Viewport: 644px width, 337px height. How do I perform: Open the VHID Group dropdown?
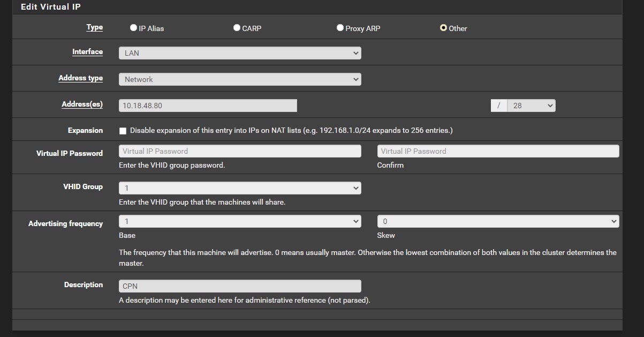(240, 188)
